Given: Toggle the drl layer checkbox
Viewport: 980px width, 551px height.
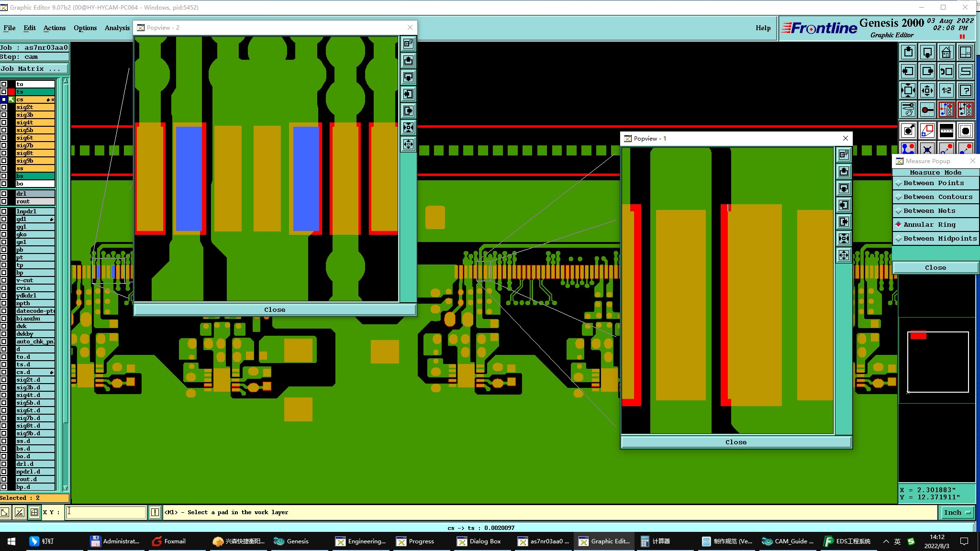Looking at the screenshot, I should (x=4, y=194).
